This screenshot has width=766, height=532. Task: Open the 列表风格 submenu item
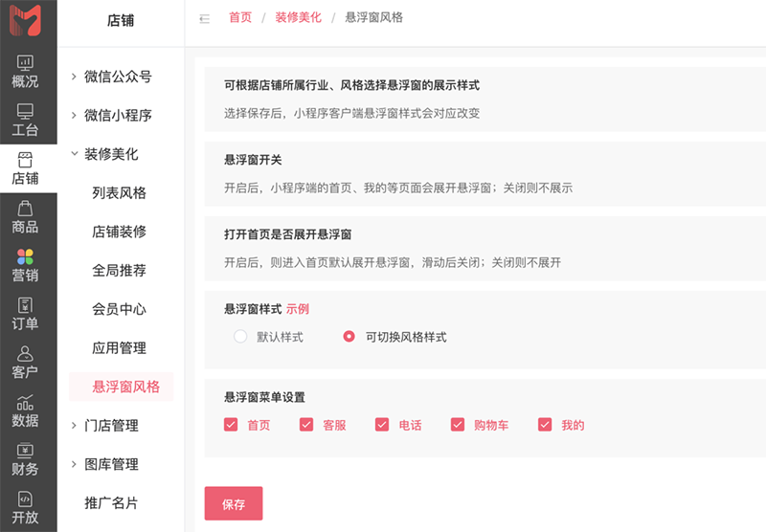point(119,192)
